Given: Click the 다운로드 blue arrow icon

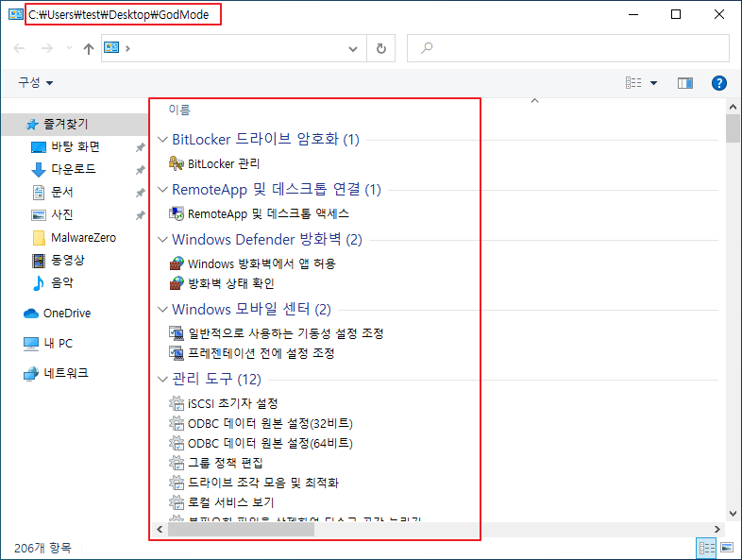Looking at the screenshot, I should 39,169.
